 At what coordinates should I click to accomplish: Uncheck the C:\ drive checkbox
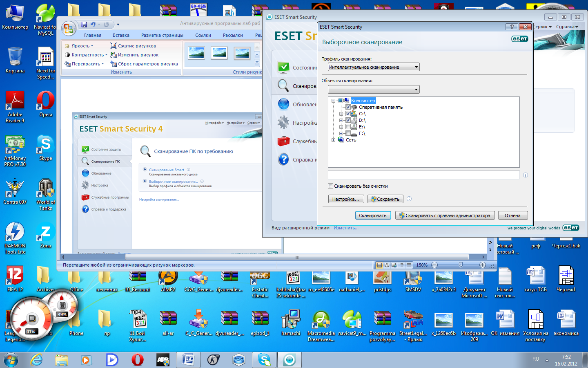[x=348, y=114]
